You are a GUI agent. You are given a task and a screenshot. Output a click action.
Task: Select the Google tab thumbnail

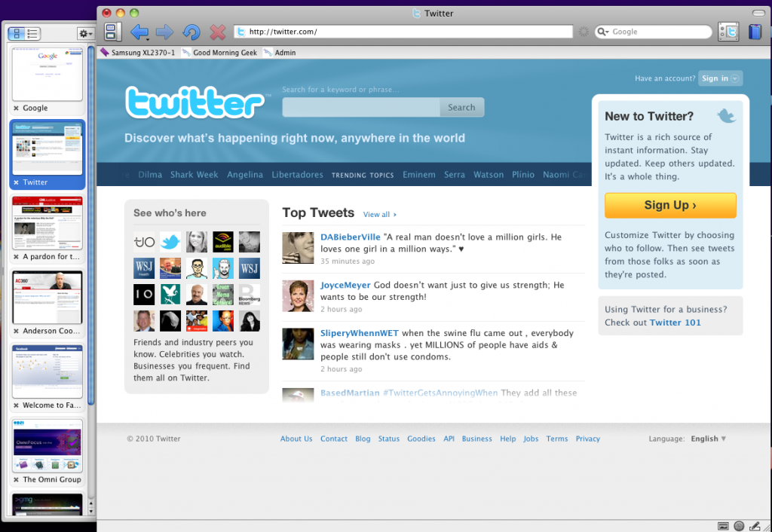click(47, 75)
